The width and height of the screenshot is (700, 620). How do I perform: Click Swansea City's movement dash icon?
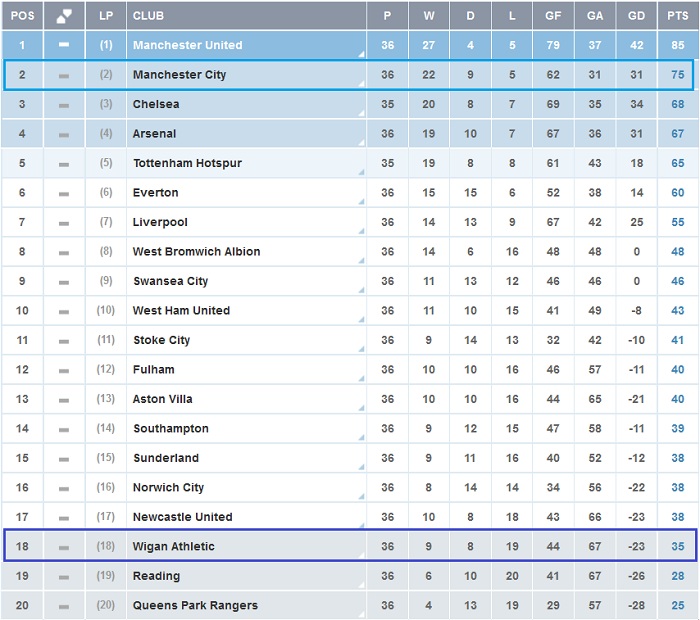(x=64, y=282)
